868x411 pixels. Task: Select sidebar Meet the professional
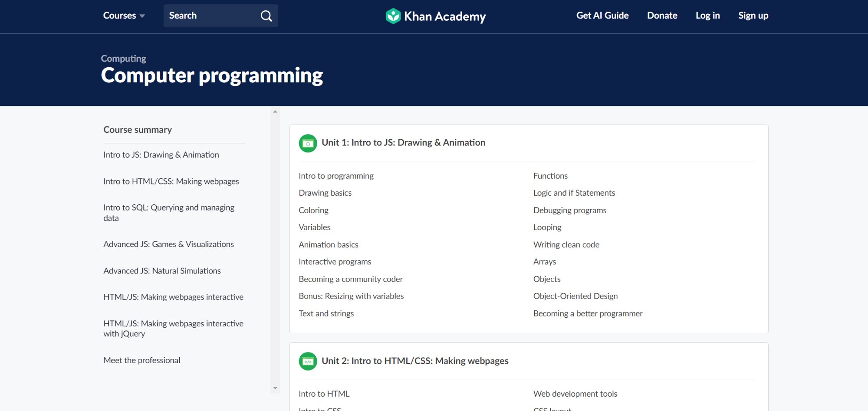[141, 360]
